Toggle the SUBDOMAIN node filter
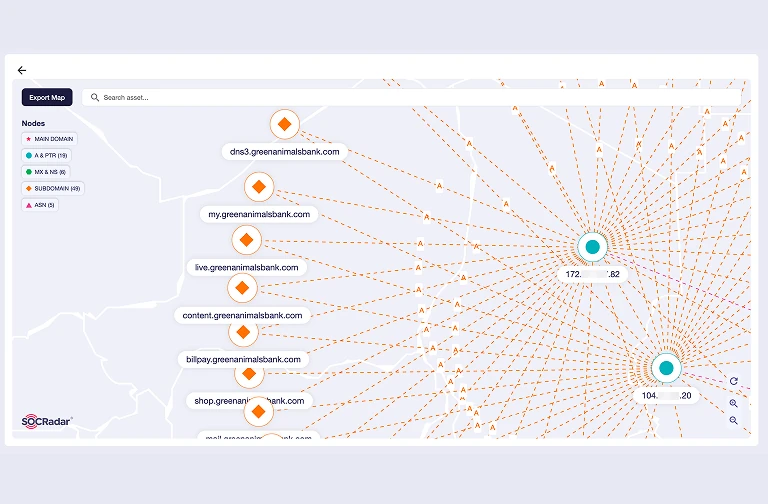 point(53,189)
